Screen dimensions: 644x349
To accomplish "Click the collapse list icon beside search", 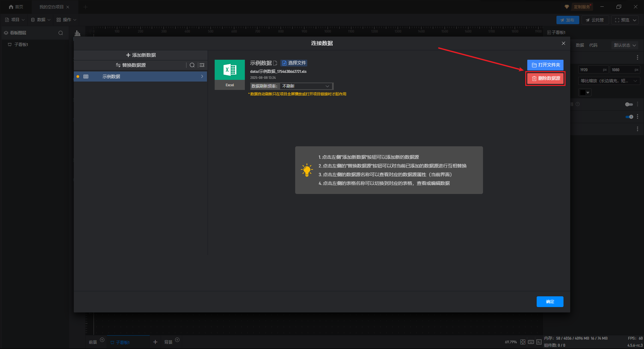I will pos(202,65).
